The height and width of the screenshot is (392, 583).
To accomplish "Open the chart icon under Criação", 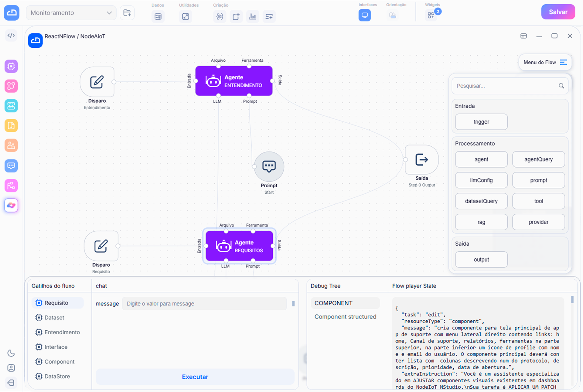I will (252, 16).
